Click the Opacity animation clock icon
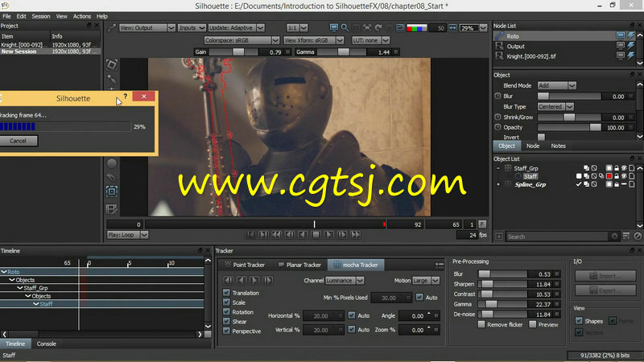Screen dimensions: 644x362 [497, 127]
